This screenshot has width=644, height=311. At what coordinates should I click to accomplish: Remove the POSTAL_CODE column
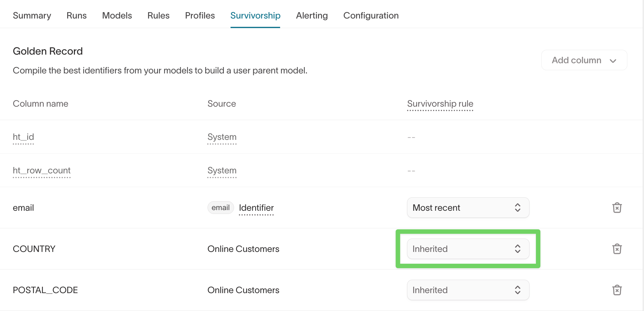tap(617, 290)
